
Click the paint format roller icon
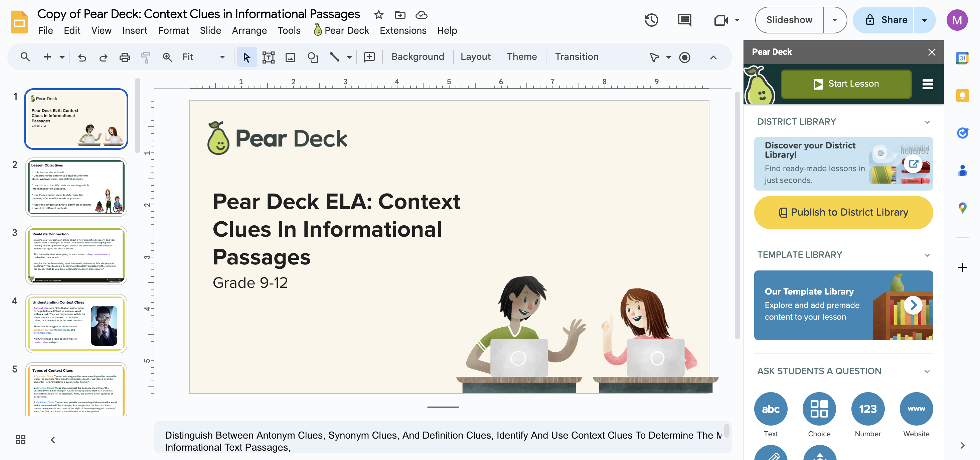click(x=146, y=57)
